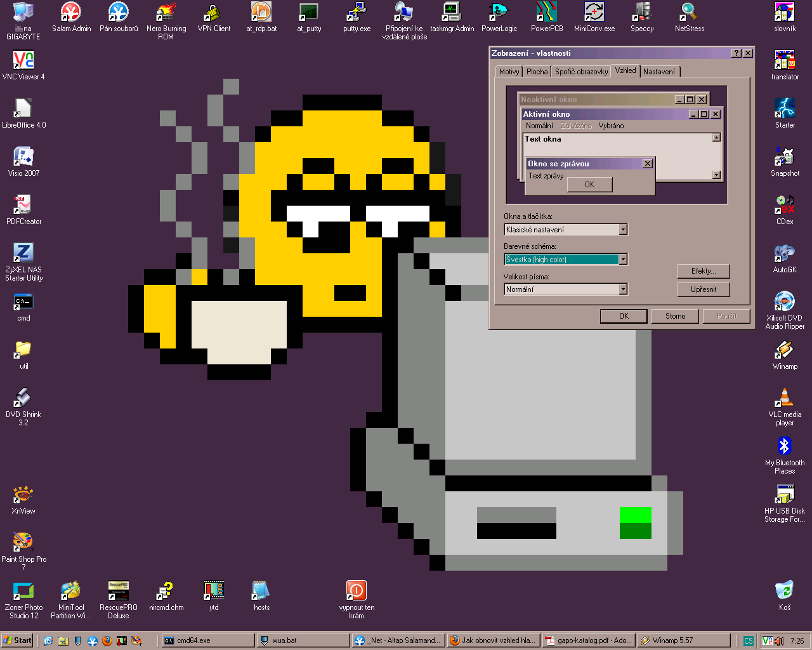Viewport: 812px width, 650px height.
Task: Open the util folder on desktop
Action: point(23,355)
